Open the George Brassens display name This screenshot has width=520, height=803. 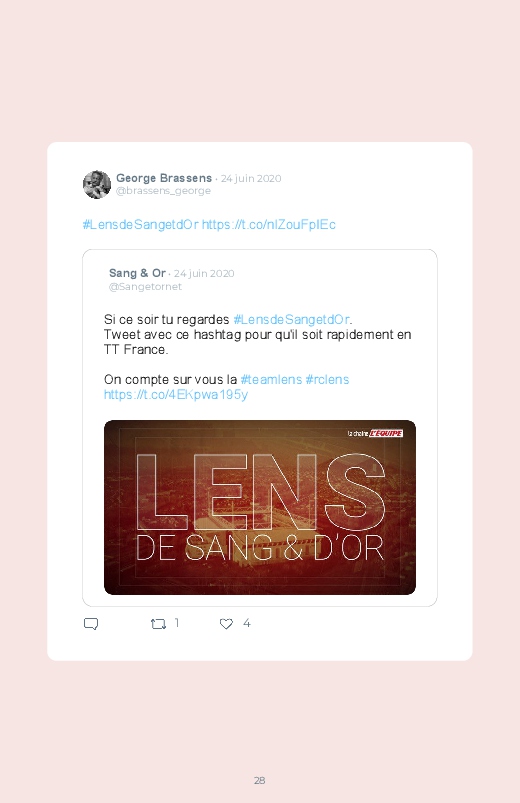[x=164, y=178]
